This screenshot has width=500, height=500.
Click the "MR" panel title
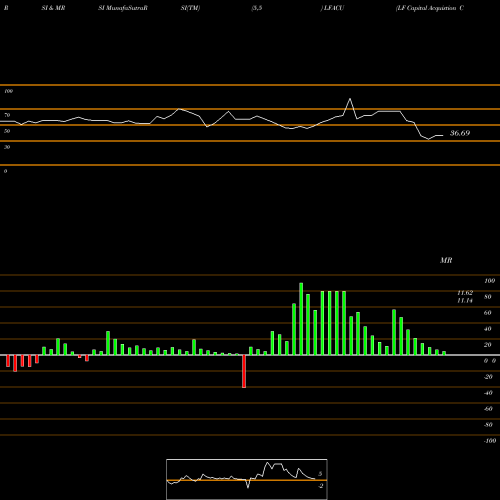[446, 260]
